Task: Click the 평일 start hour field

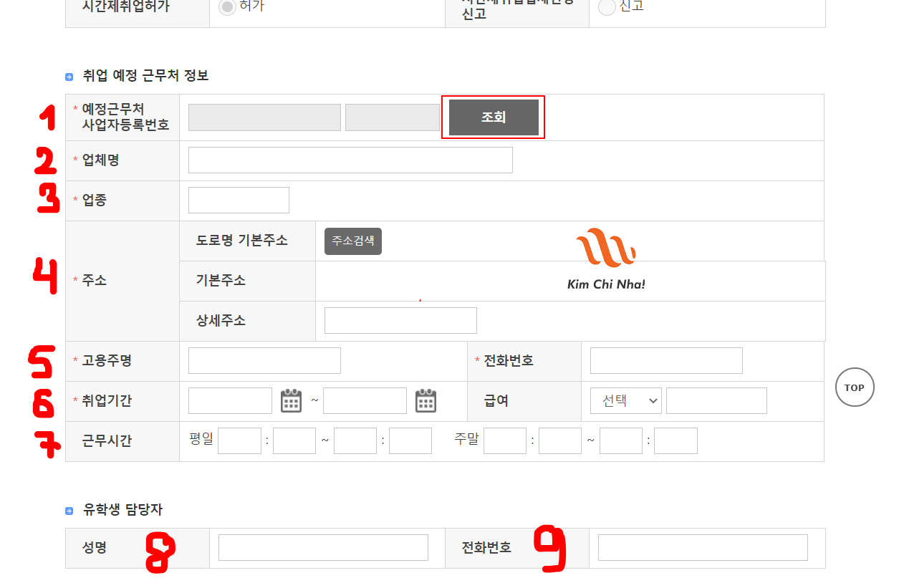Action: click(239, 441)
